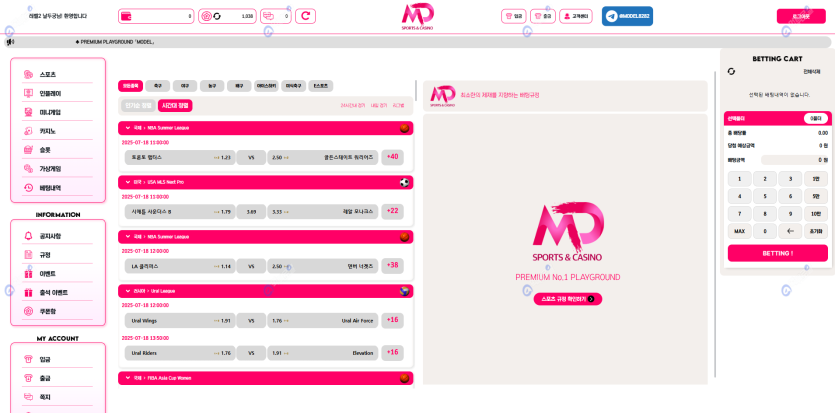Open the 공지사항 bell icon
This screenshot has height=413, width=835.
tap(29, 236)
